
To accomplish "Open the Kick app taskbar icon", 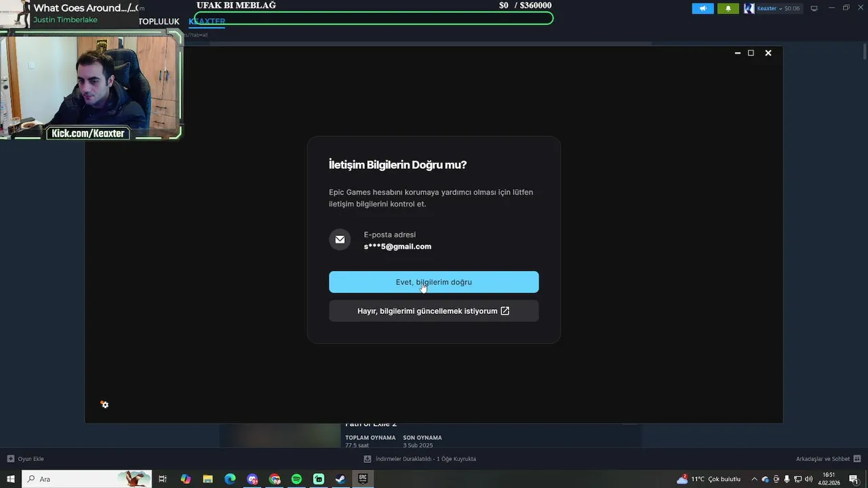I will tap(319, 479).
